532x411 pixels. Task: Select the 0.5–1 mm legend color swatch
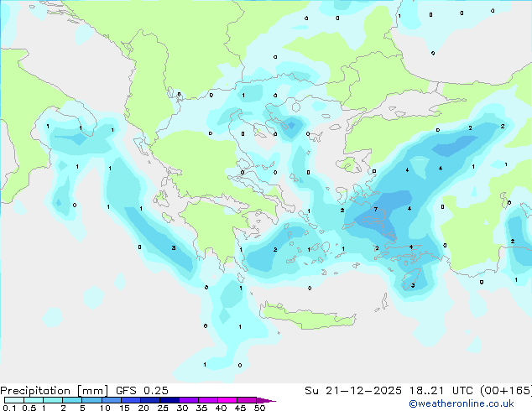pyautogui.click(x=34, y=400)
